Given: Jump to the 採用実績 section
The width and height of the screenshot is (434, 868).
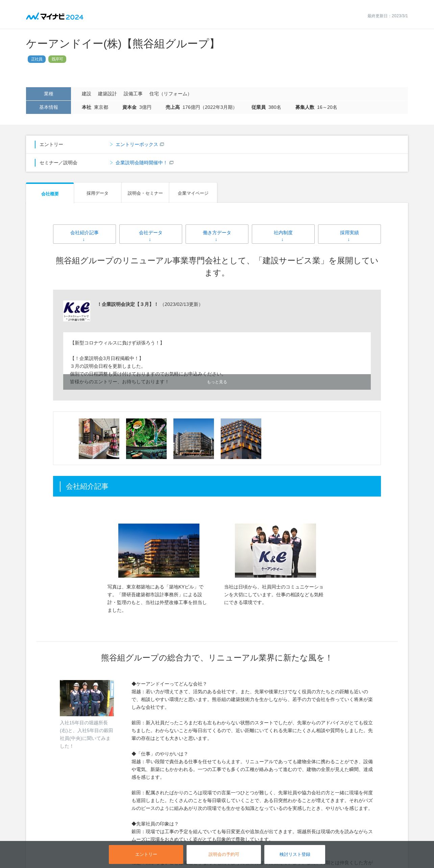Looking at the screenshot, I should click(349, 234).
